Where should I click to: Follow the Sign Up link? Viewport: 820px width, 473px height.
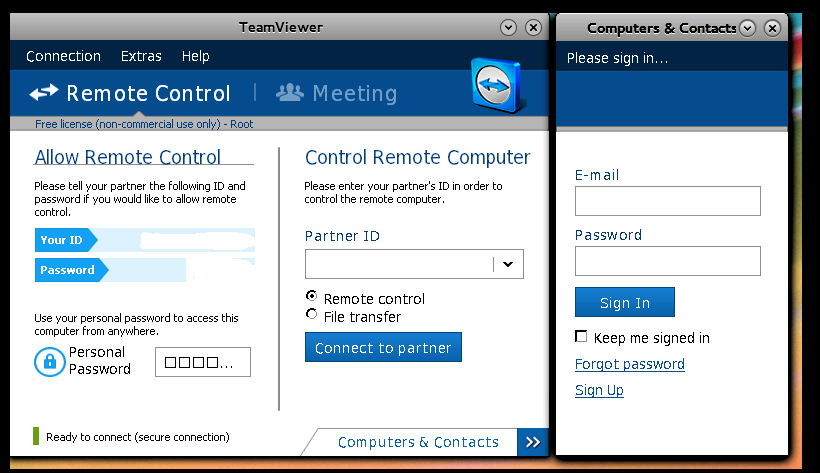click(x=599, y=390)
